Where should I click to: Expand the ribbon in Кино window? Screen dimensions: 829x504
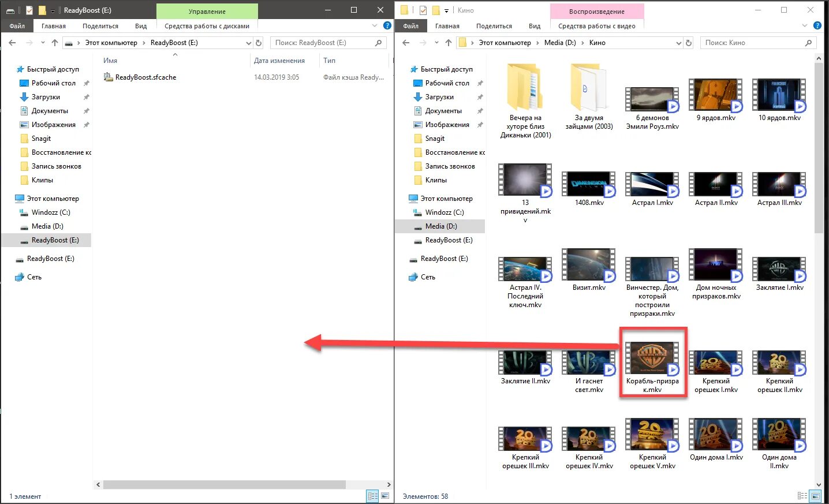(x=805, y=25)
